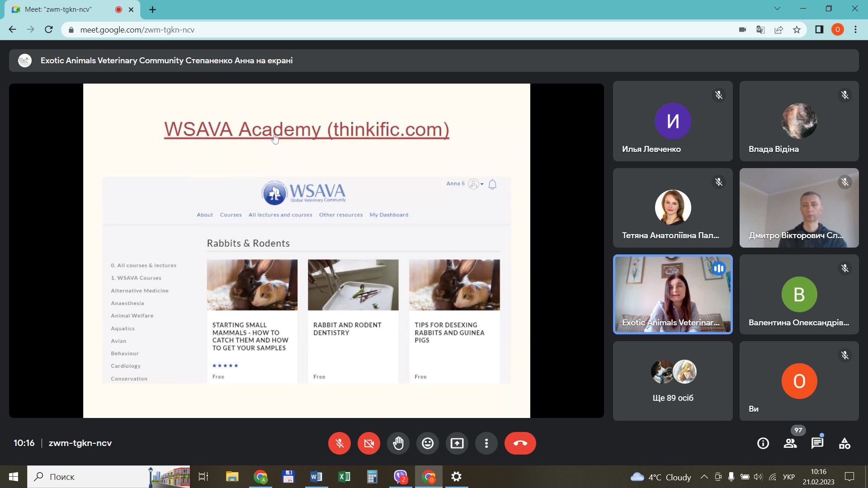Switch input language УКР
This screenshot has height=488, width=868.
[789, 477]
